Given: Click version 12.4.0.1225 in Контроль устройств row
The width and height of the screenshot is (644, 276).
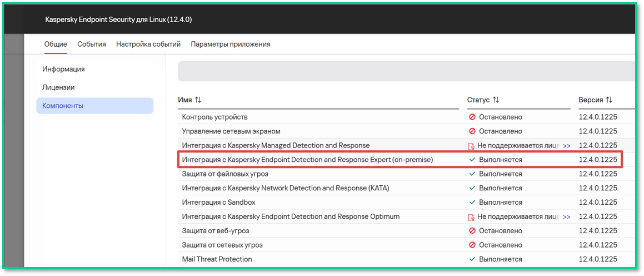Looking at the screenshot, I should (x=598, y=117).
